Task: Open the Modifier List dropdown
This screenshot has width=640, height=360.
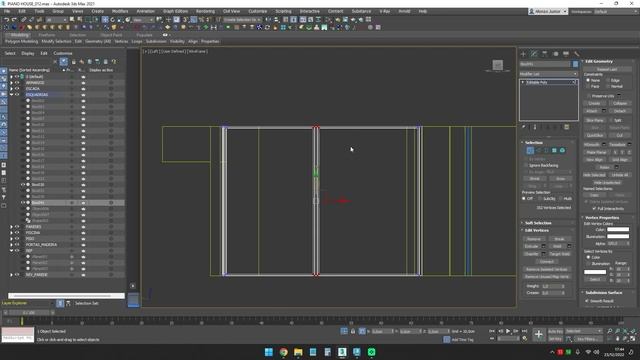Action: [549, 74]
